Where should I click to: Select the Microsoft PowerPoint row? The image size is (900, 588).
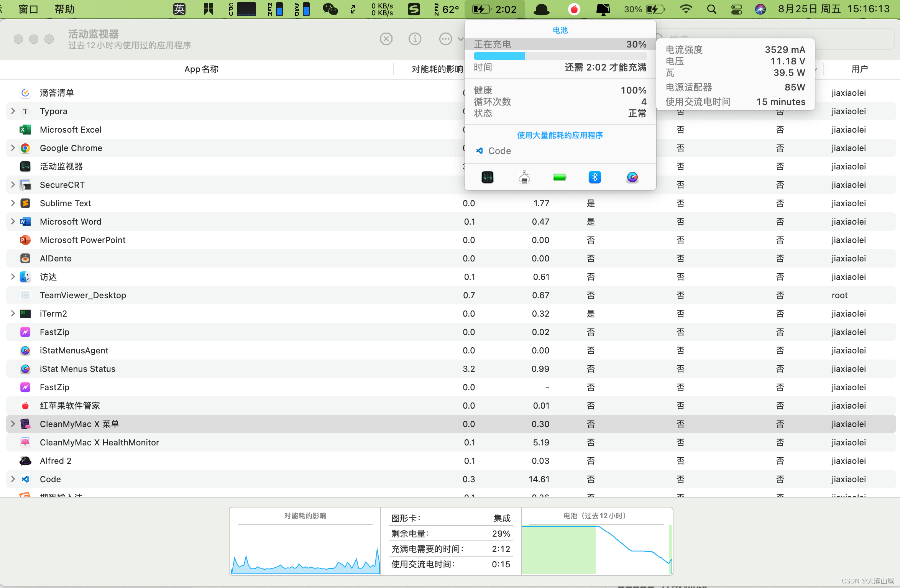click(x=451, y=240)
